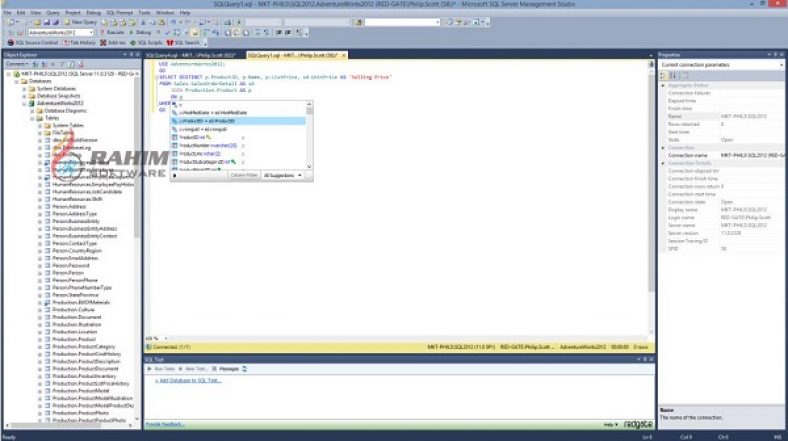
Task: Select the Person.Person table
Action: tap(68, 273)
